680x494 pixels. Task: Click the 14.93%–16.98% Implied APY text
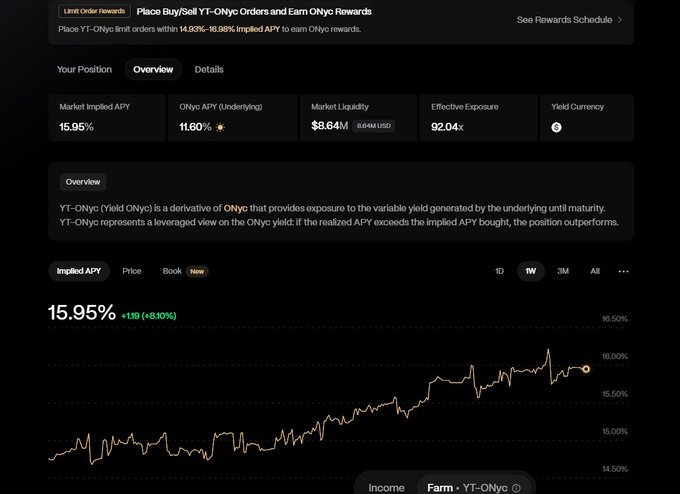click(x=230, y=29)
